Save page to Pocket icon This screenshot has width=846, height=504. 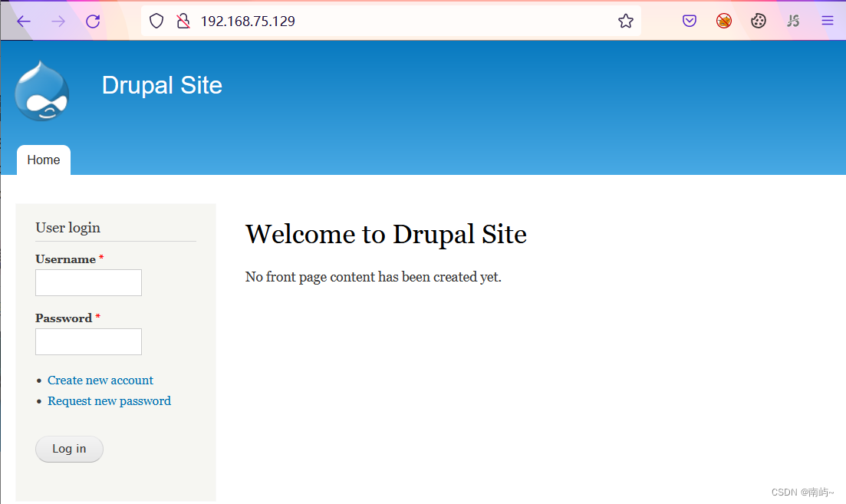click(x=689, y=21)
